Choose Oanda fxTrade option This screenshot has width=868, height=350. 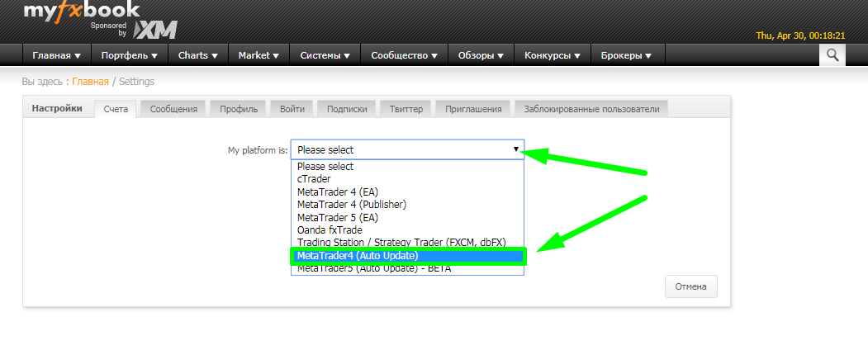(x=407, y=230)
